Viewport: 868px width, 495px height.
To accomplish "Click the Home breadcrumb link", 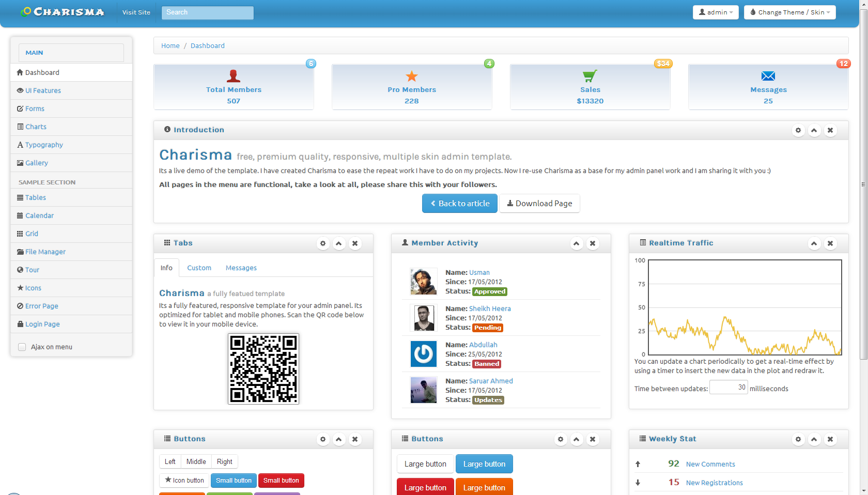I will [171, 46].
